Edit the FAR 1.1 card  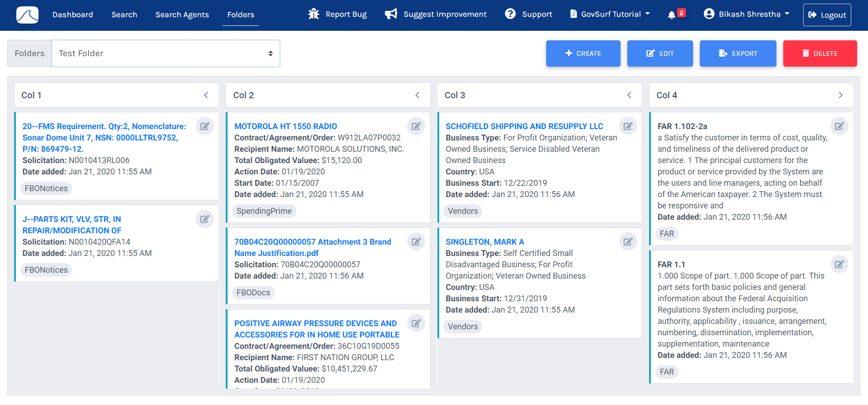click(839, 264)
